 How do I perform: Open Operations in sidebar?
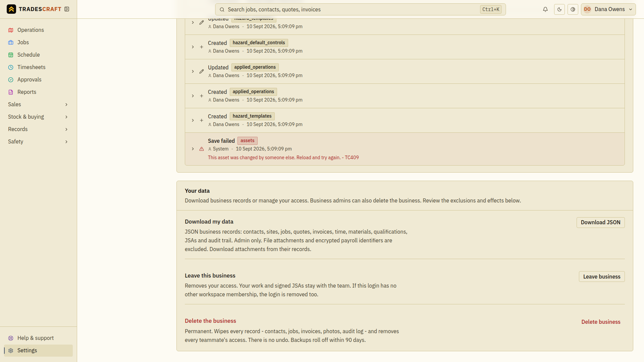pyautogui.click(x=38, y=30)
